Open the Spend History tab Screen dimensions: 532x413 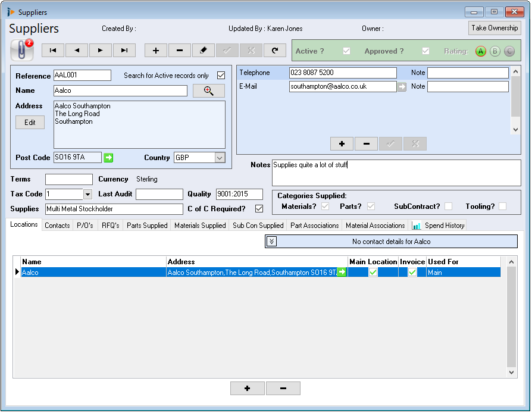[x=439, y=226]
